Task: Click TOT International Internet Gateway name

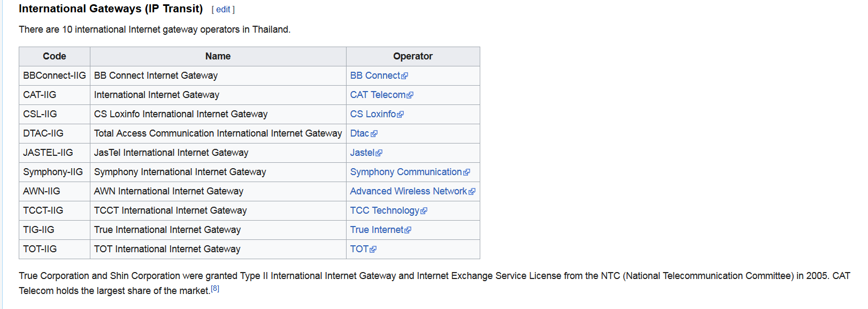Action: tap(218, 249)
